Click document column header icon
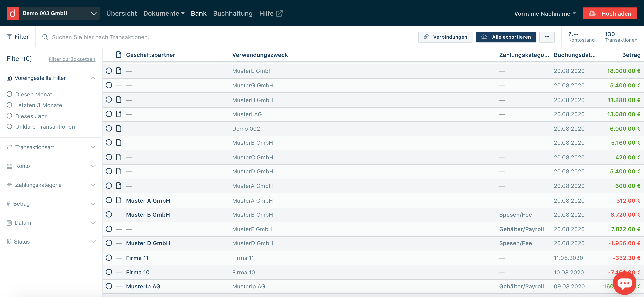The image size is (644, 297). (119, 55)
